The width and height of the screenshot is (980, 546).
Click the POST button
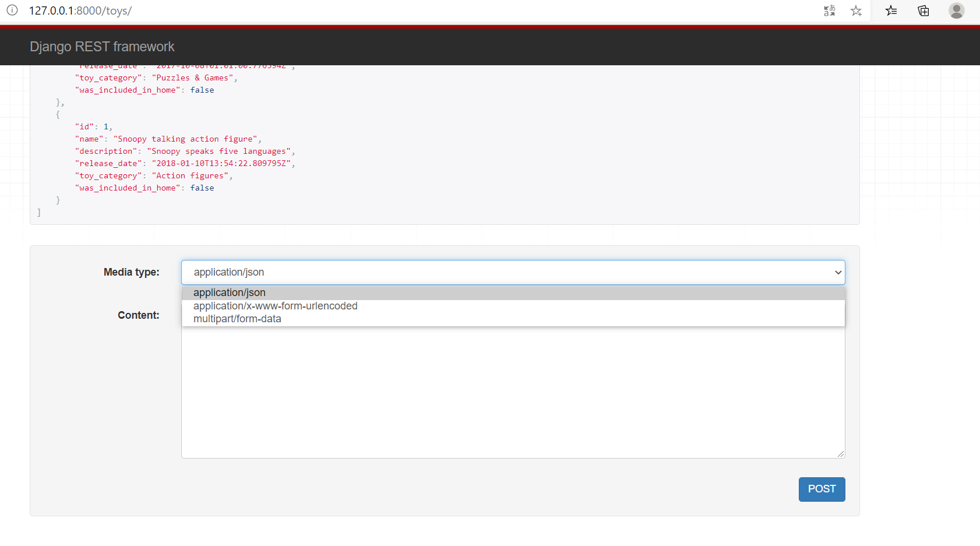pos(822,489)
